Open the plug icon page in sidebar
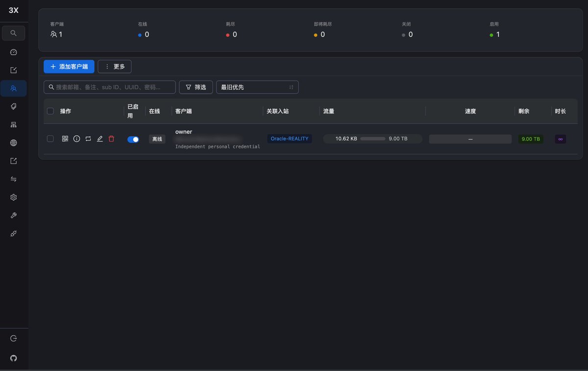Screen dimensions: 588x371 pos(14,234)
